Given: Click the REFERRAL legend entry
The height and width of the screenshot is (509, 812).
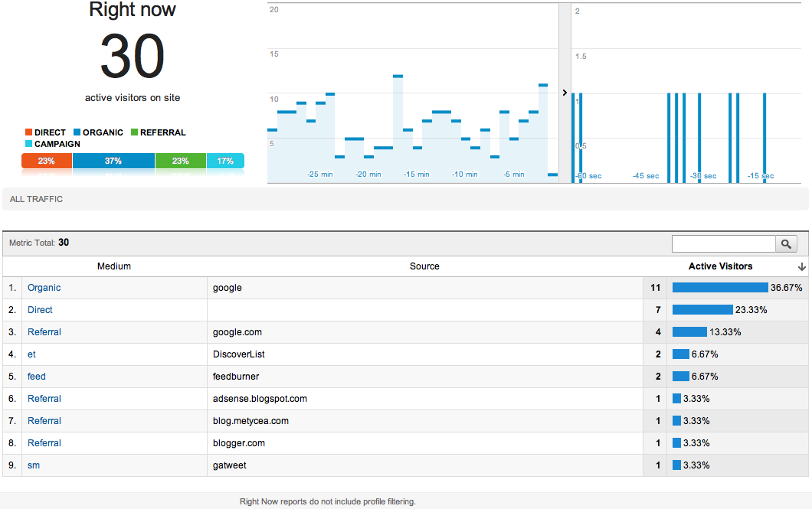Looking at the screenshot, I should (x=157, y=132).
